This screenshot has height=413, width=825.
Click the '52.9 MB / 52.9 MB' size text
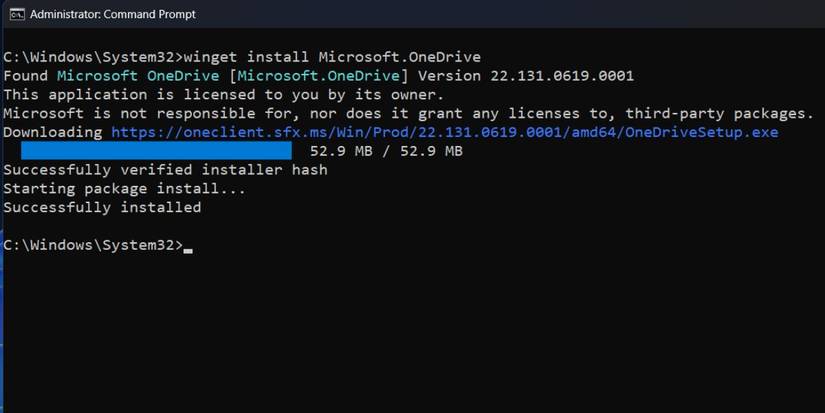(x=386, y=151)
